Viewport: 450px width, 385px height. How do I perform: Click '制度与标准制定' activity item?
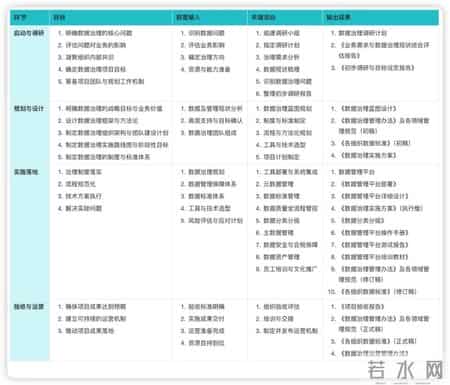click(284, 121)
